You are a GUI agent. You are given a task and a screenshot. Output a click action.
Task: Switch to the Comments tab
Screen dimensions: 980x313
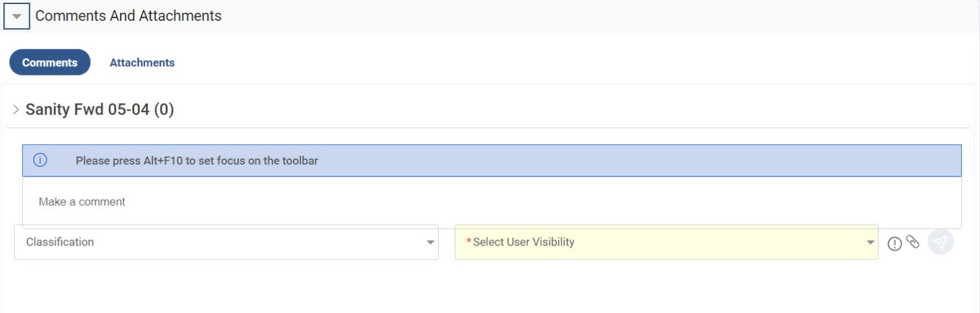[x=50, y=62]
